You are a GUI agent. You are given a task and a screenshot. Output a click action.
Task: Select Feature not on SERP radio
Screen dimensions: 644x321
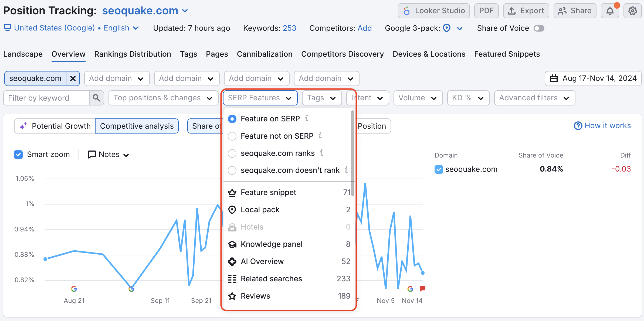[232, 136]
